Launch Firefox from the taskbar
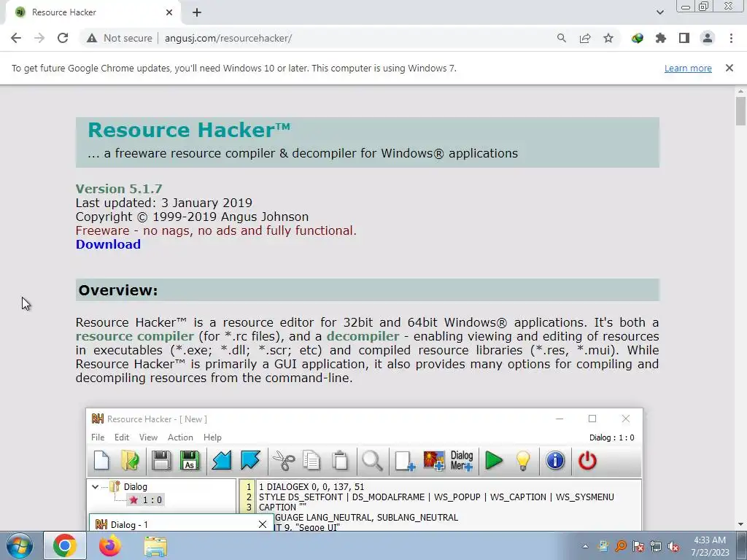The image size is (747, 560). point(110,545)
